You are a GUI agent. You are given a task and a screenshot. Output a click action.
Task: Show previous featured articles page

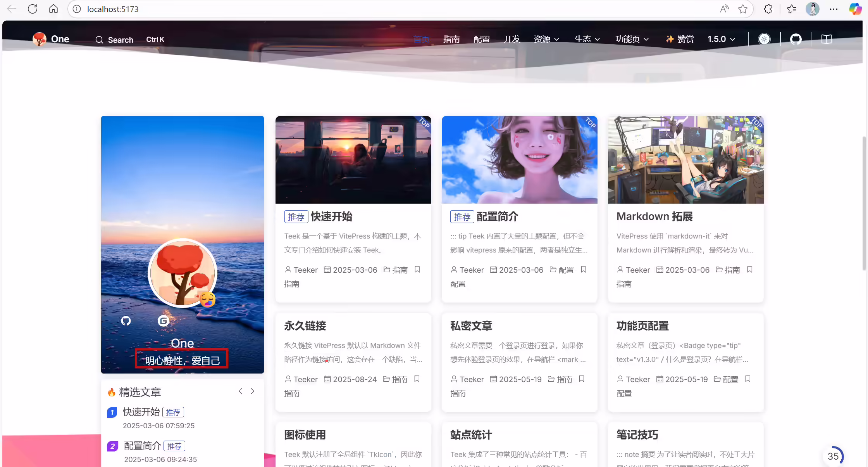click(241, 391)
